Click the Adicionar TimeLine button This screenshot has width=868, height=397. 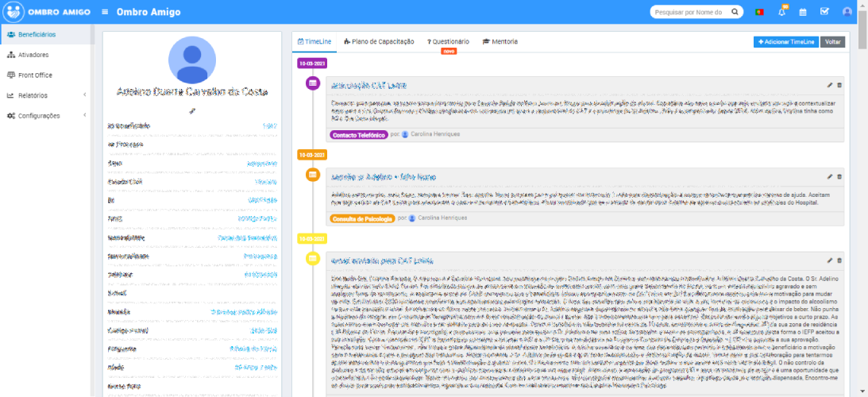click(x=785, y=41)
